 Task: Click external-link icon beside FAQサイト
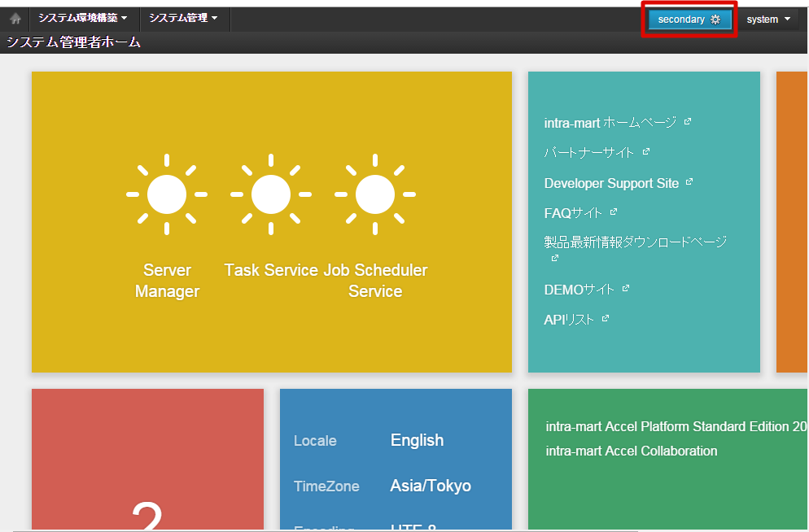pyautogui.click(x=614, y=211)
